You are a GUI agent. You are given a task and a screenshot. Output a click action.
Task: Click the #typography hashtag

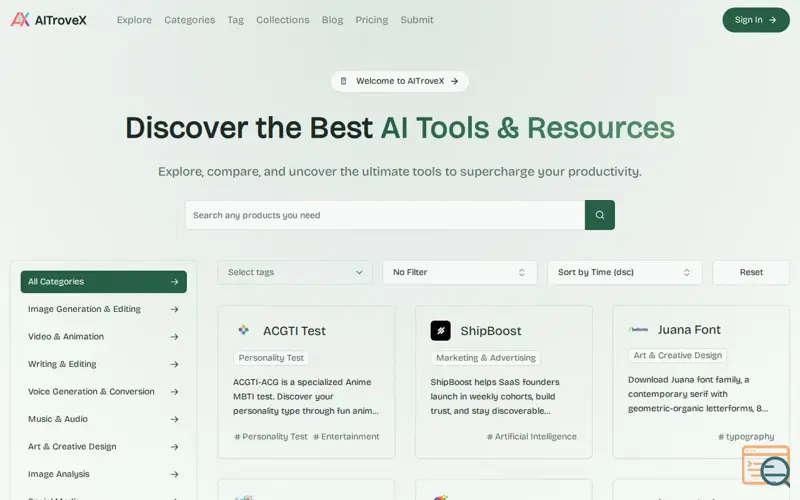click(746, 437)
